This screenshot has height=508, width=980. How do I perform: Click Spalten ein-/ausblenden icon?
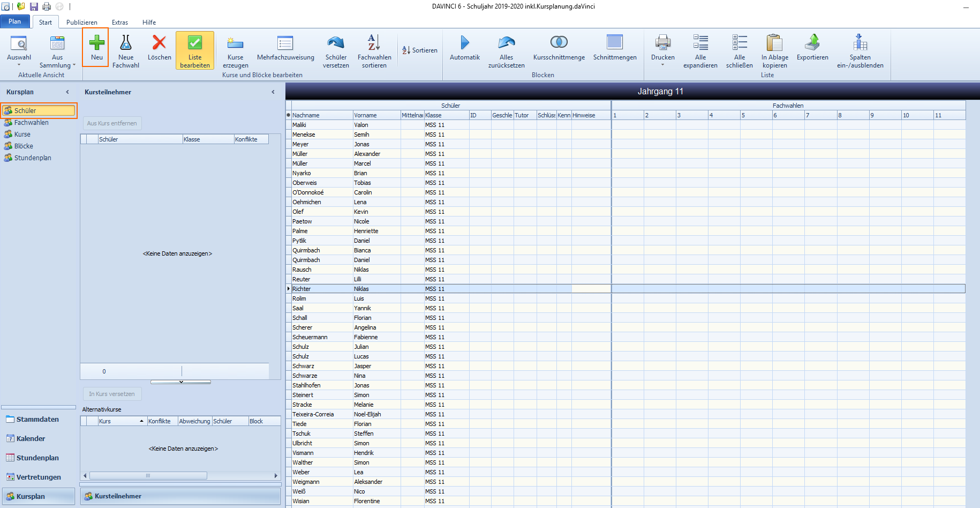click(x=860, y=42)
